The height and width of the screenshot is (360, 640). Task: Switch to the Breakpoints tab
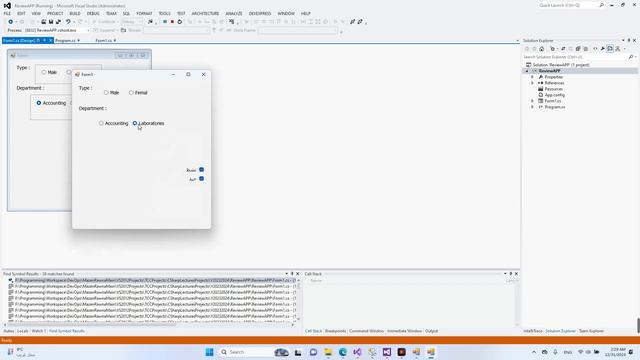[336, 331]
